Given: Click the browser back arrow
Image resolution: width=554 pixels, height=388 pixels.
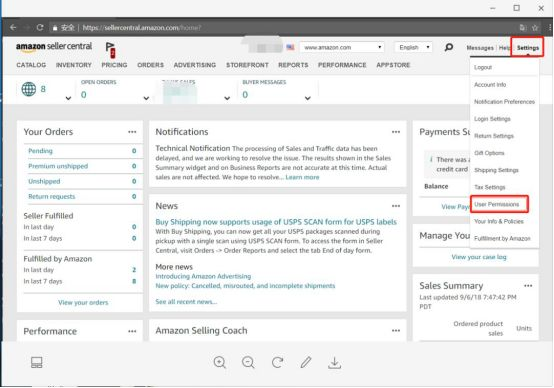Looking at the screenshot, I should coord(13,27).
